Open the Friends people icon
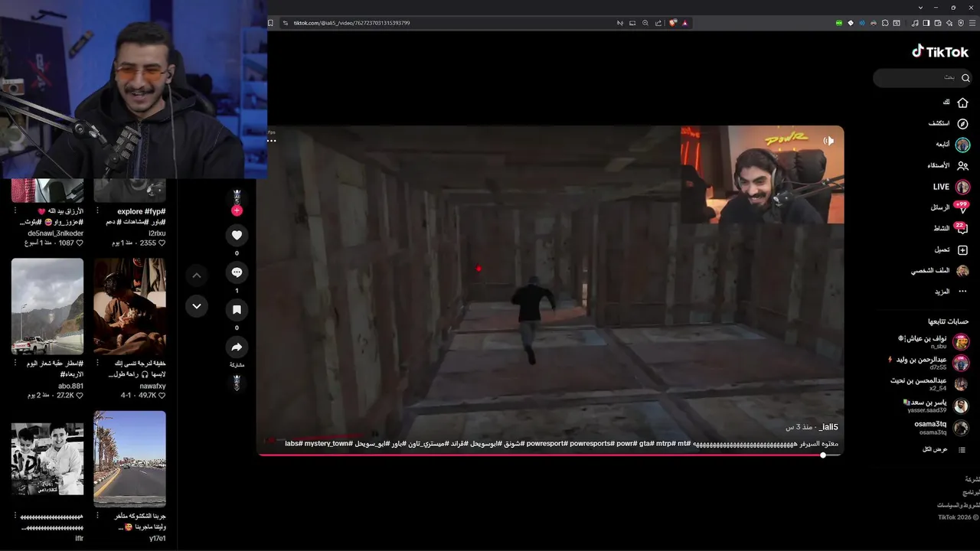980x551 pixels. pyautogui.click(x=962, y=165)
